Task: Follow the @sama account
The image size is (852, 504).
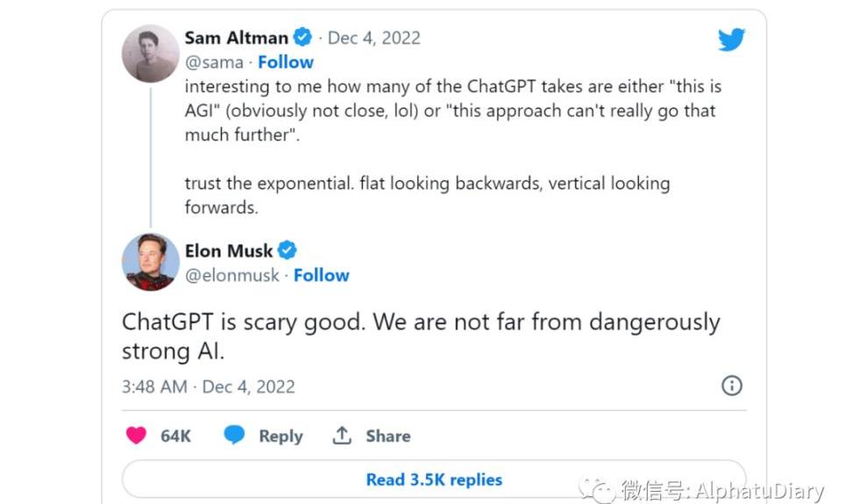Action: [x=286, y=62]
